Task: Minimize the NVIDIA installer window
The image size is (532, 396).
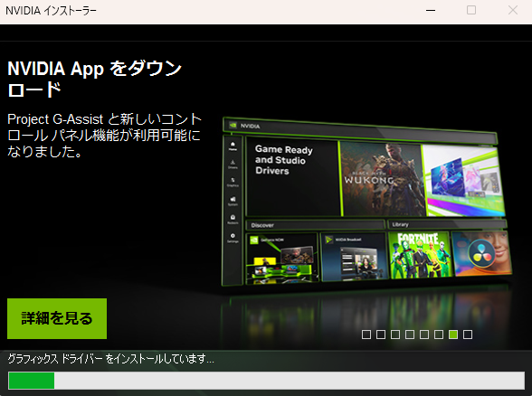Action: click(431, 11)
